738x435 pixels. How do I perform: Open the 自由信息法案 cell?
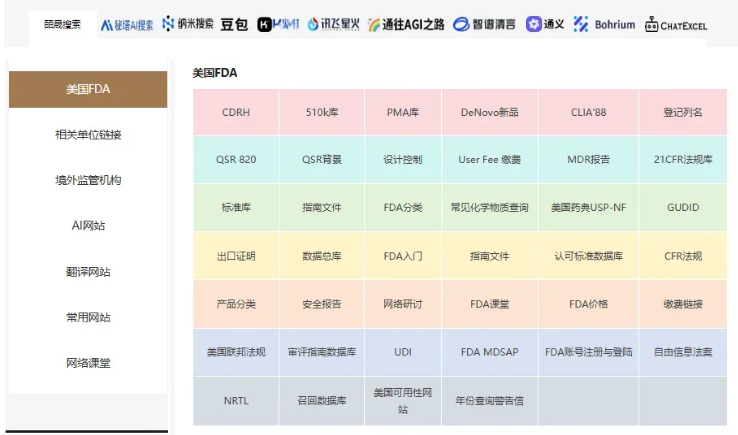click(x=683, y=352)
